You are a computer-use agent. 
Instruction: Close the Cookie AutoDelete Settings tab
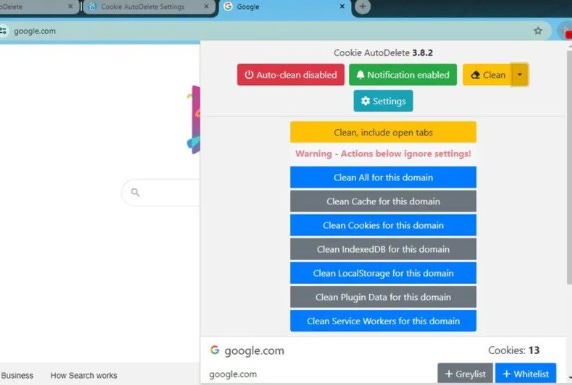(x=206, y=7)
